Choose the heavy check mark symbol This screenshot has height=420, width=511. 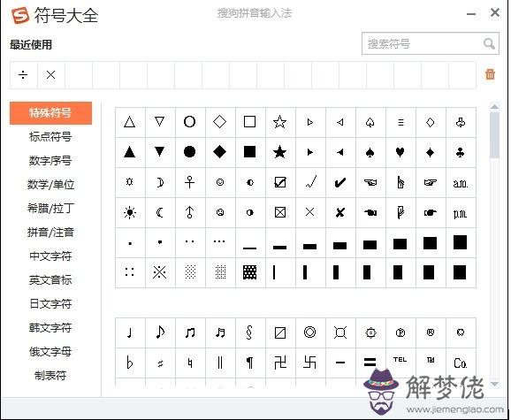pos(339,182)
